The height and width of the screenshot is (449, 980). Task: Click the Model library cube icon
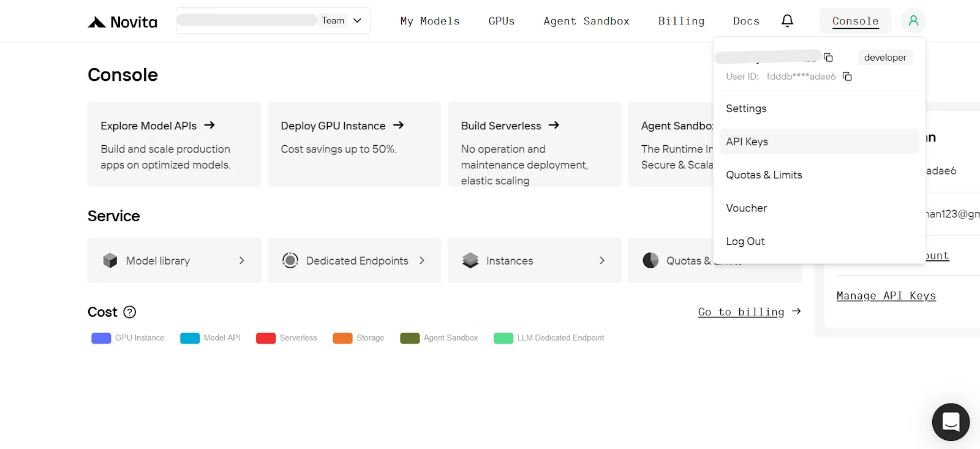tap(110, 260)
